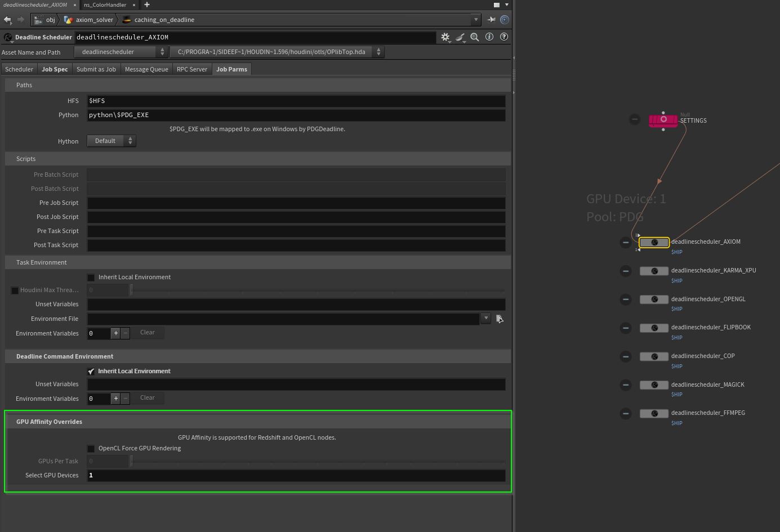Click the HFS path field
Image resolution: width=780 pixels, height=532 pixels.
(296, 101)
